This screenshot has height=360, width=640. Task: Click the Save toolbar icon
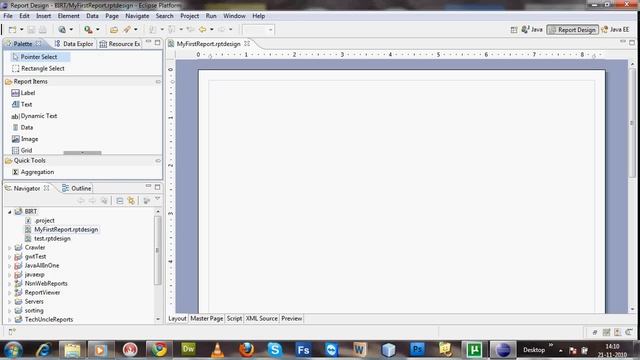tap(31, 29)
